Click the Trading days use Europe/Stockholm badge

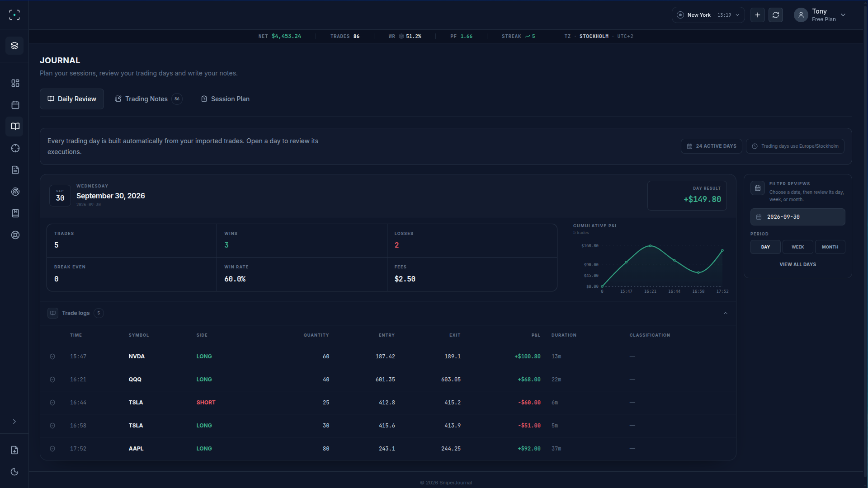click(x=795, y=146)
